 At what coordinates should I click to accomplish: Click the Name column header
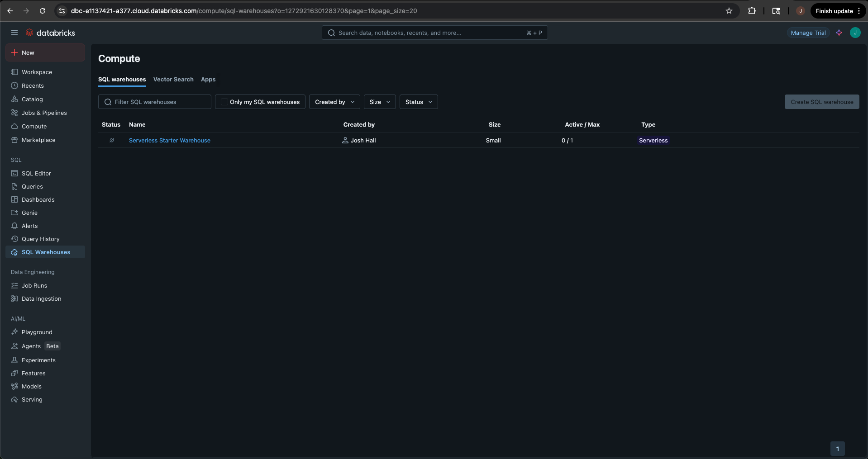[x=137, y=124]
